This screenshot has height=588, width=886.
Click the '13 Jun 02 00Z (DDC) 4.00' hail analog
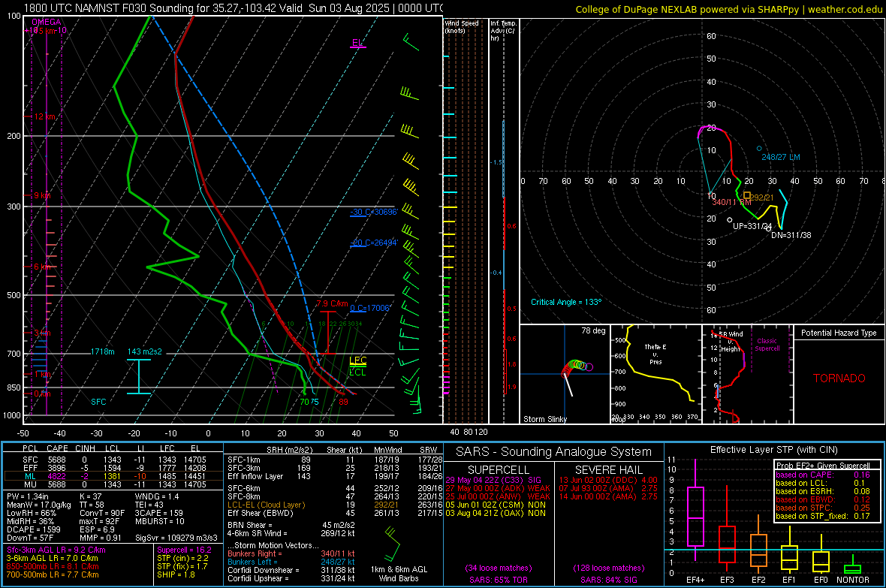[608, 480]
